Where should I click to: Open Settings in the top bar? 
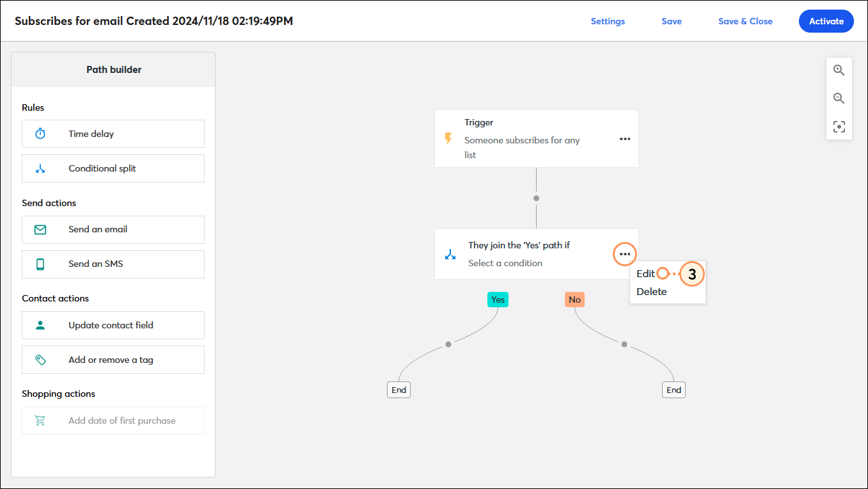click(608, 21)
